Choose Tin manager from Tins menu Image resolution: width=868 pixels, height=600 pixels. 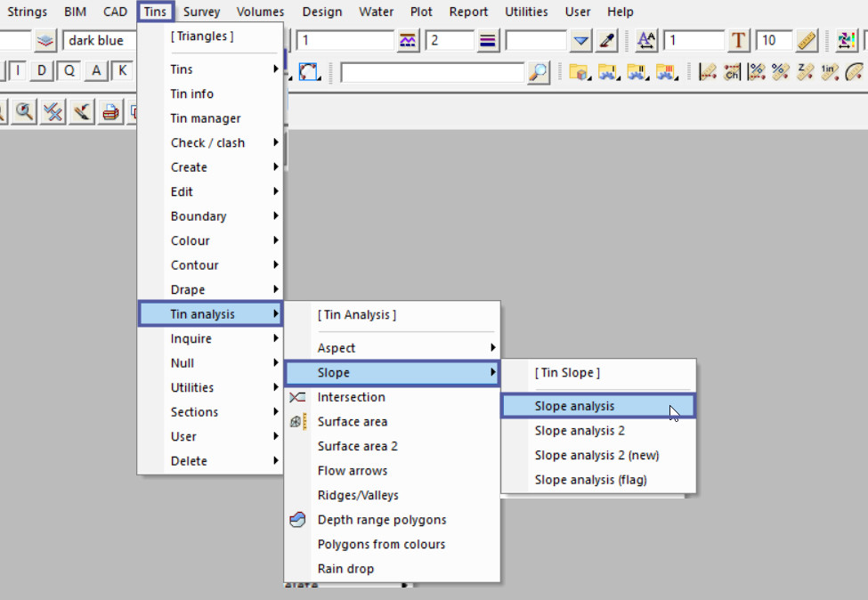click(206, 118)
